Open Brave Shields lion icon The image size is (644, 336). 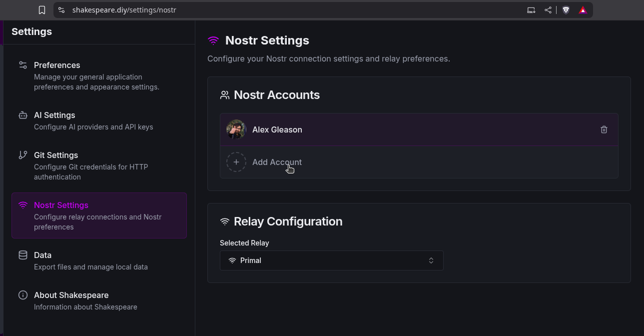(566, 10)
